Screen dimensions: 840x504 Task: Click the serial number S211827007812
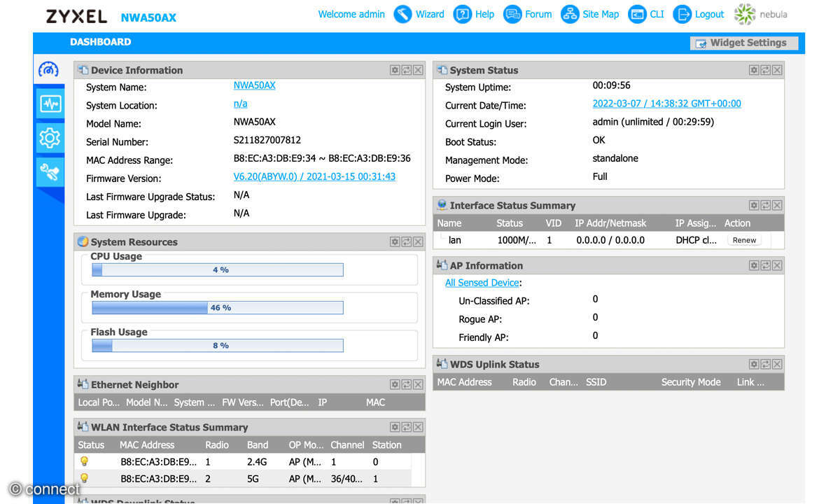click(267, 140)
